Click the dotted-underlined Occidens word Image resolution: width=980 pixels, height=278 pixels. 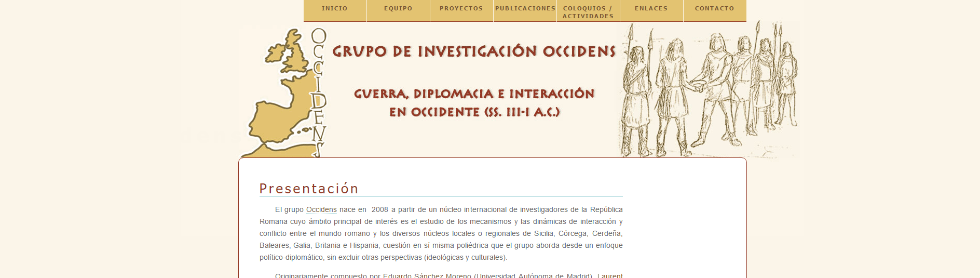coord(321,210)
